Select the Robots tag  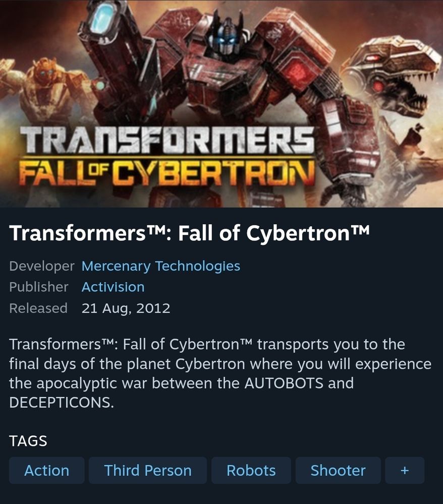(x=251, y=470)
